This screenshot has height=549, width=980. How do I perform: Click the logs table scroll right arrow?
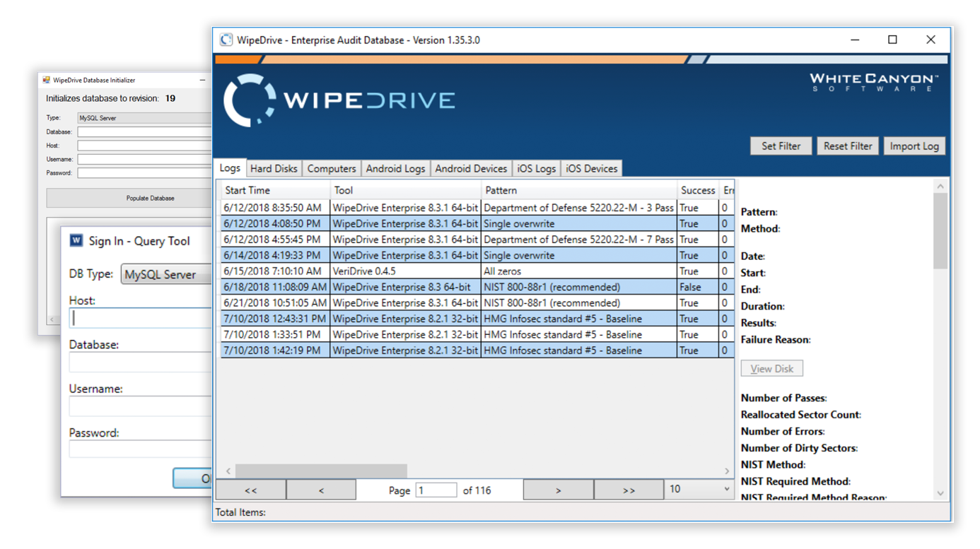point(727,471)
